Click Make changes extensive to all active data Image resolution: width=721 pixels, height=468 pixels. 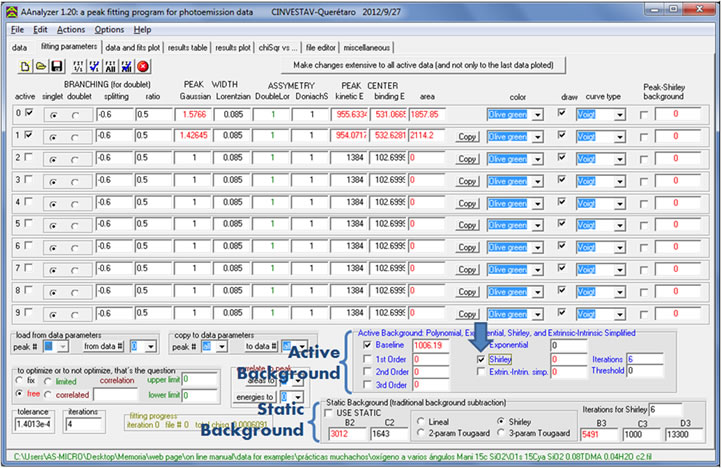pyautogui.click(x=425, y=65)
